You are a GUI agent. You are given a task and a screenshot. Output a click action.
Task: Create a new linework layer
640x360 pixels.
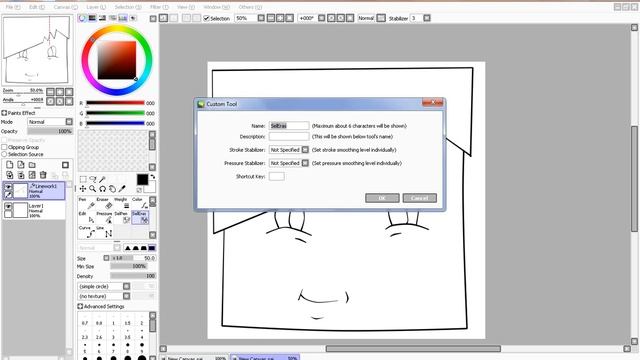point(21,165)
